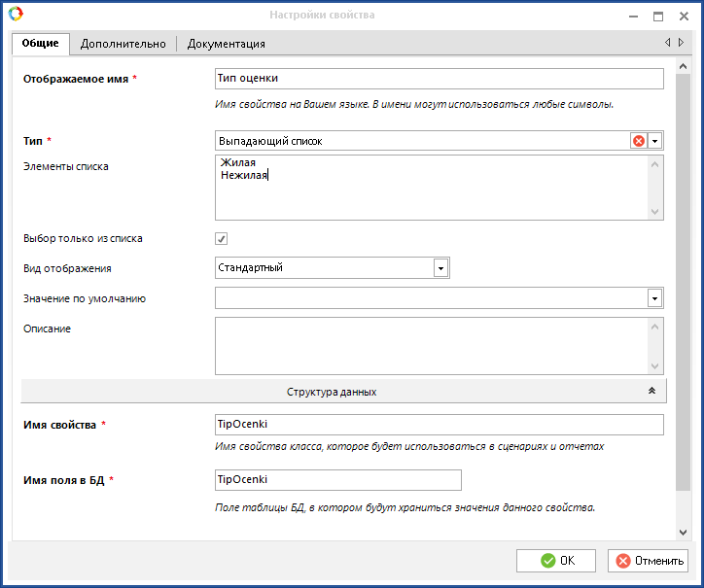Expand the 'Вид отображения' combo box
This screenshot has height=588, width=704.
(440, 267)
